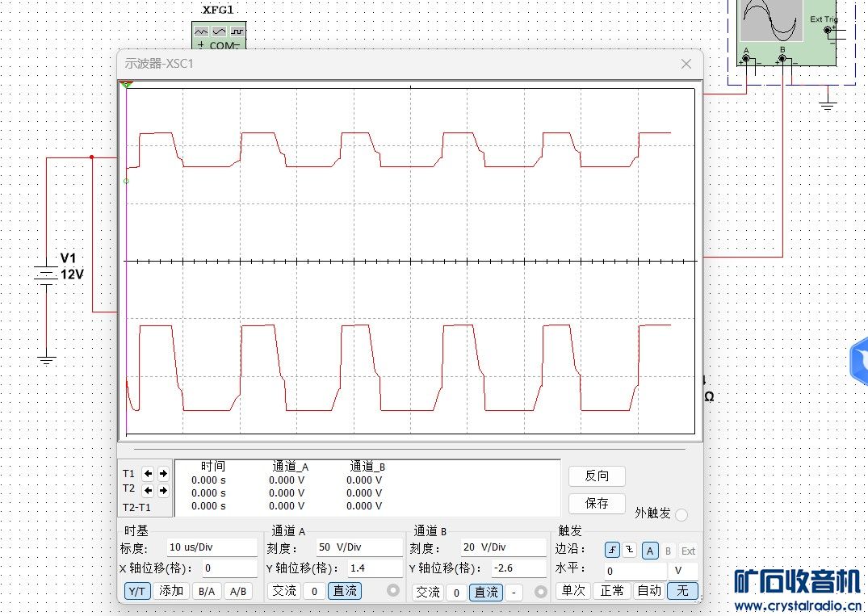Viewport: 868px width, 616px height.
Task: Select rising edge trigger icon
Action: (x=612, y=551)
